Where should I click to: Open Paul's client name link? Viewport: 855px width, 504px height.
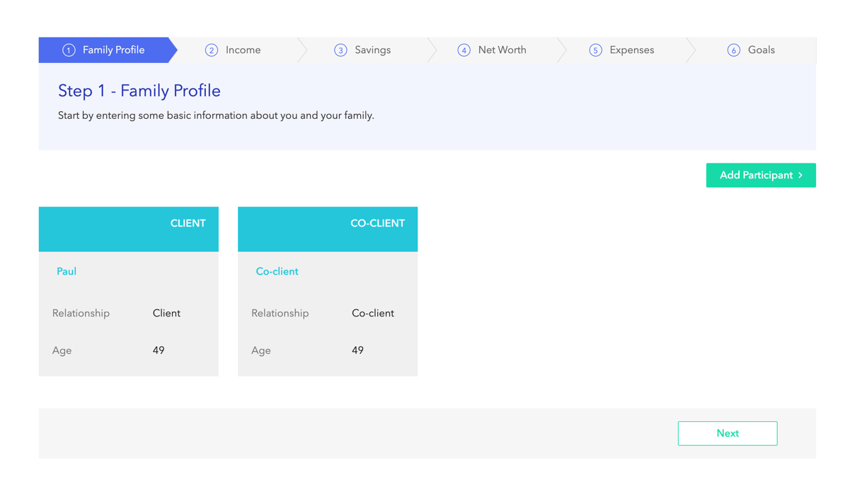[x=67, y=271]
